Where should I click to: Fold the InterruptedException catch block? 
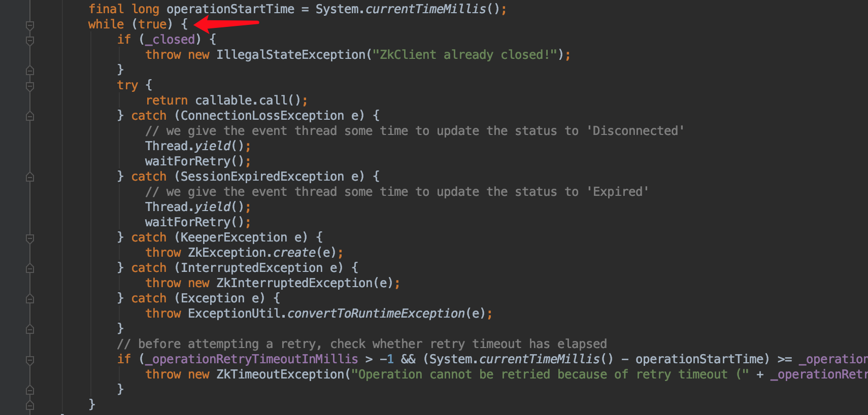coord(30,268)
